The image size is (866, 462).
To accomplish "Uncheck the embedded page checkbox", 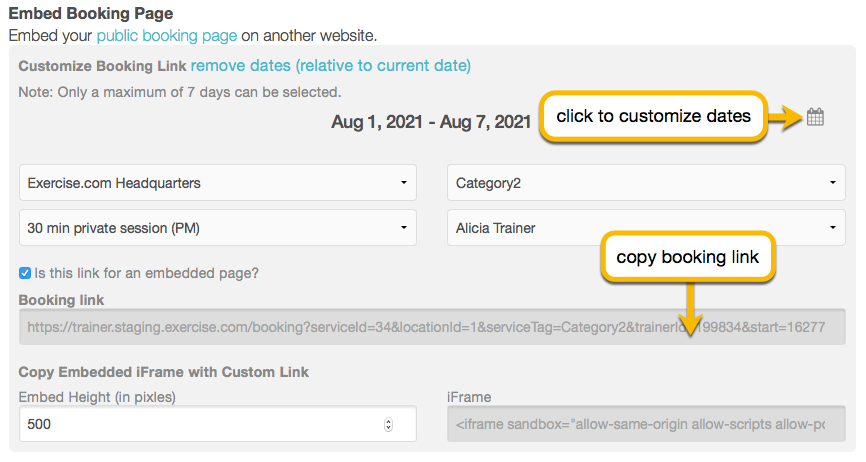I will click(25, 273).
